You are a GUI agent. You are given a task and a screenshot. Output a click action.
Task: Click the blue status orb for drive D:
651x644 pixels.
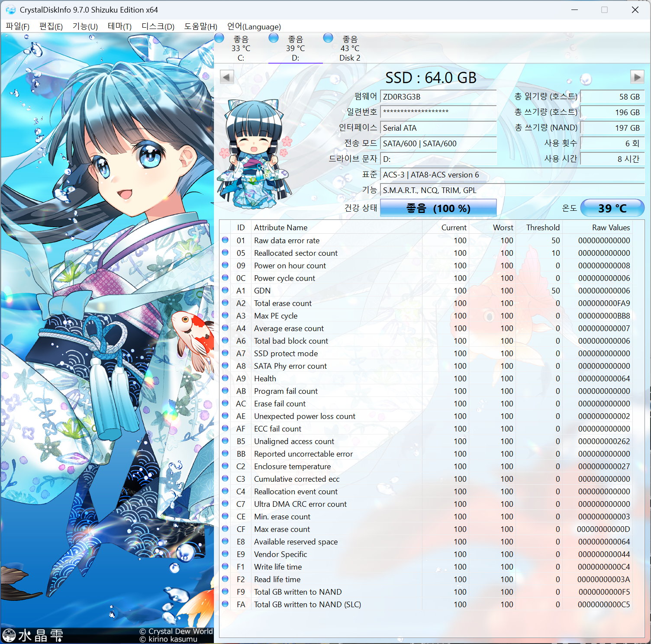[274, 38]
